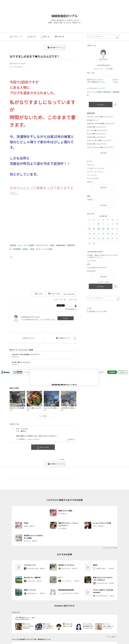Select theme クソあま、みくさん (20)

[96, 168]
